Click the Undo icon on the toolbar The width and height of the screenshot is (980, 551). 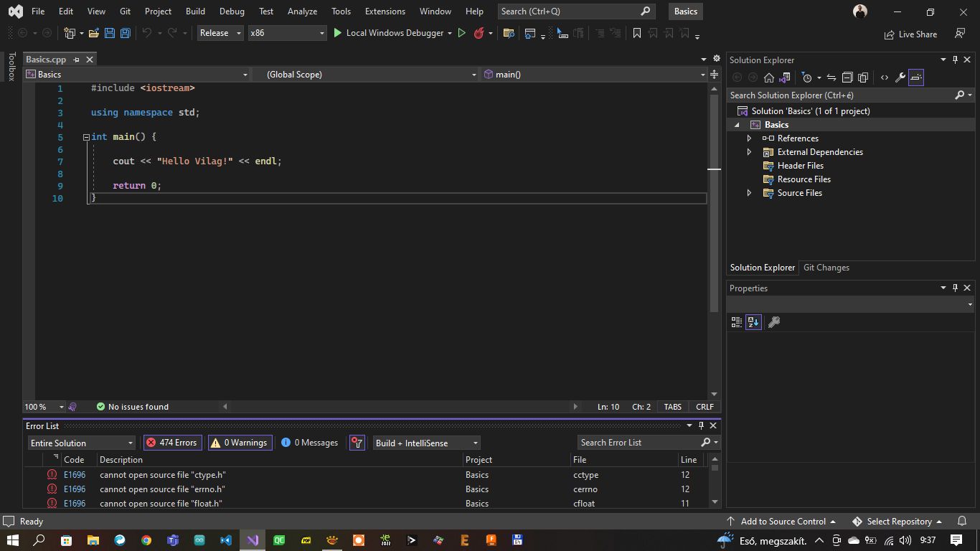click(x=149, y=33)
